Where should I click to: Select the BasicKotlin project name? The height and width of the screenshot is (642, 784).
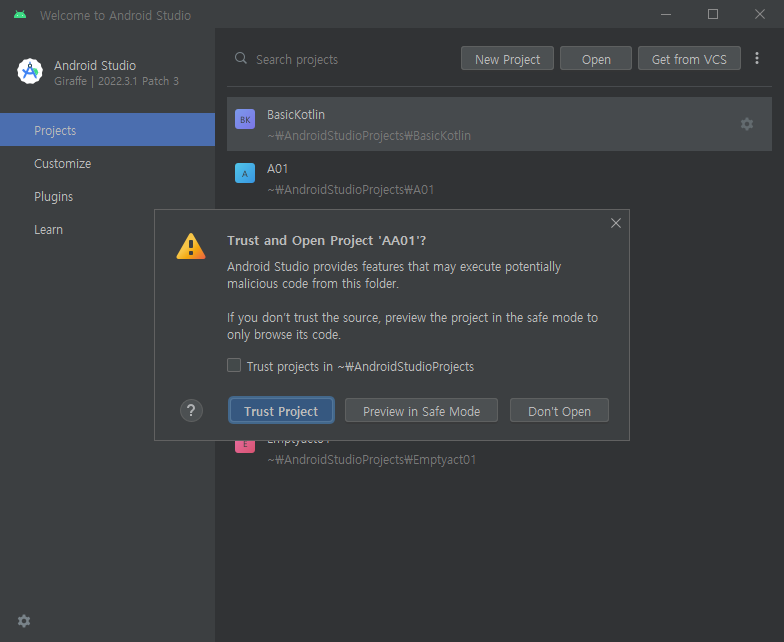[x=296, y=114]
